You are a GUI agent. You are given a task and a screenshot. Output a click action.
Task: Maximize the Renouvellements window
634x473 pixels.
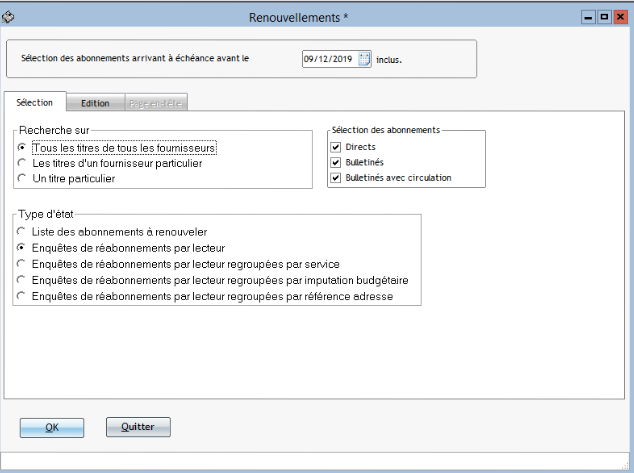pos(604,17)
